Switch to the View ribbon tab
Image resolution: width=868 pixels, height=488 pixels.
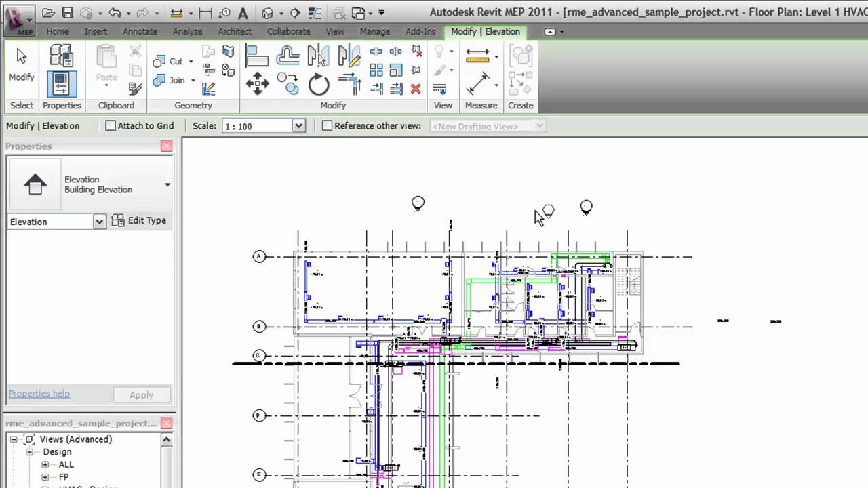point(335,31)
